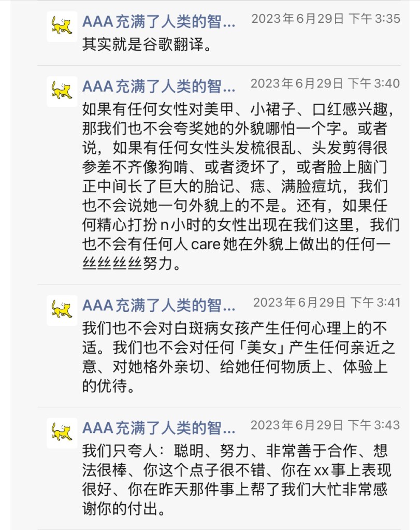Click the cat avatar beside the 3:35 message

[x=62, y=26]
